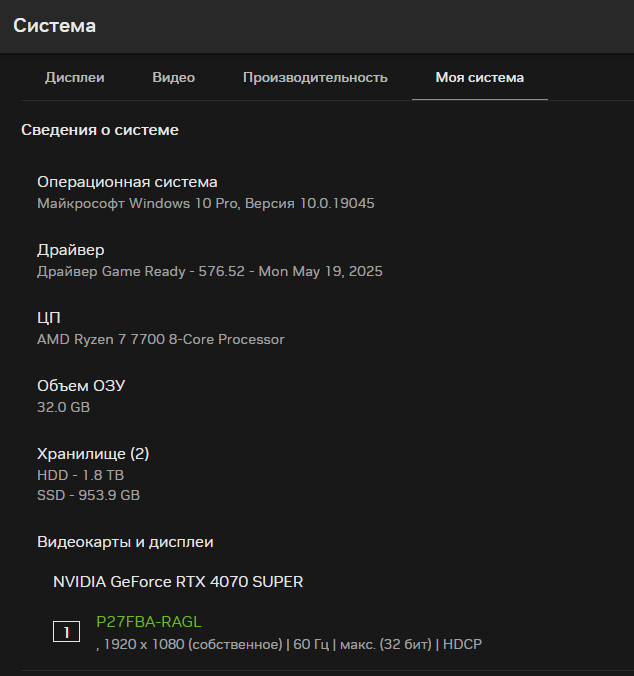Select the SSD - 953.9 GB entry
This screenshot has width=634, height=676.
point(88,495)
